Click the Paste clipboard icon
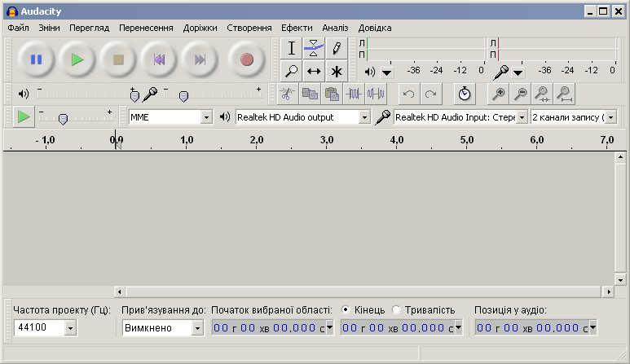Viewport: 630px width, 364px height. click(332, 94)
